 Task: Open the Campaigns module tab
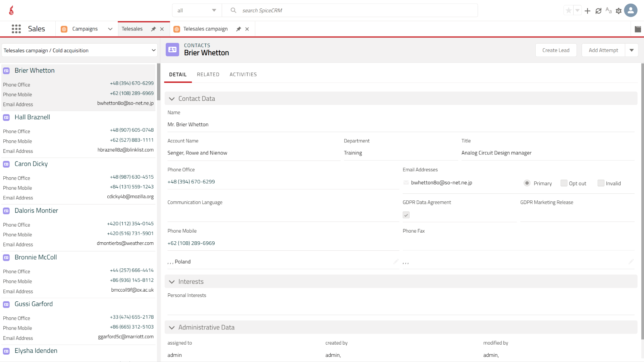pos(85,29)
